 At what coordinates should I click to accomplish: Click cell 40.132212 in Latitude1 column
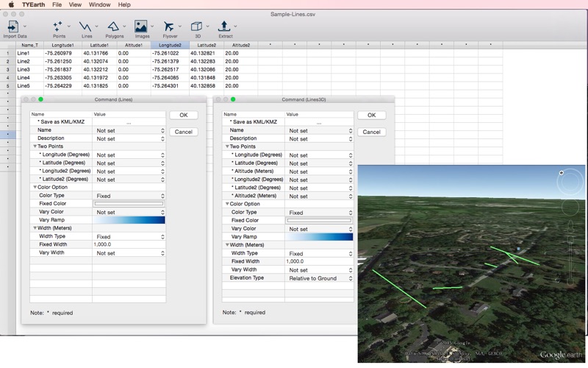[99, 69]
